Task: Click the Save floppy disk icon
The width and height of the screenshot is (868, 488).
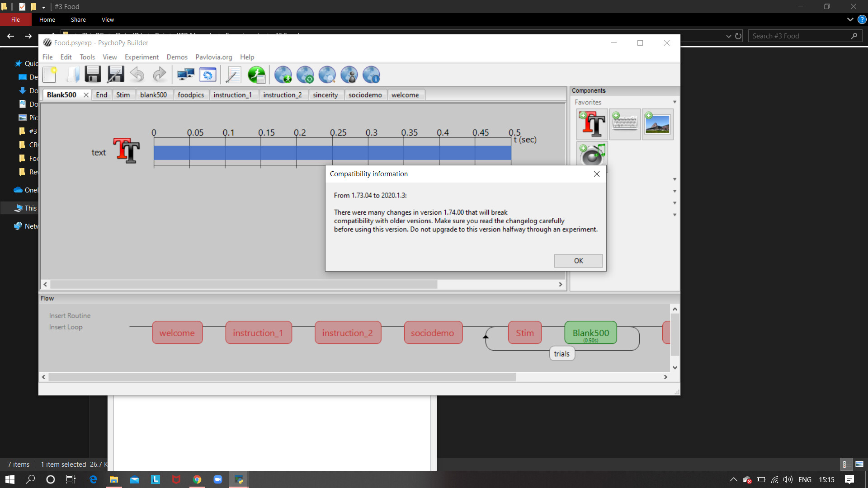Action: [x=93, y=75]
